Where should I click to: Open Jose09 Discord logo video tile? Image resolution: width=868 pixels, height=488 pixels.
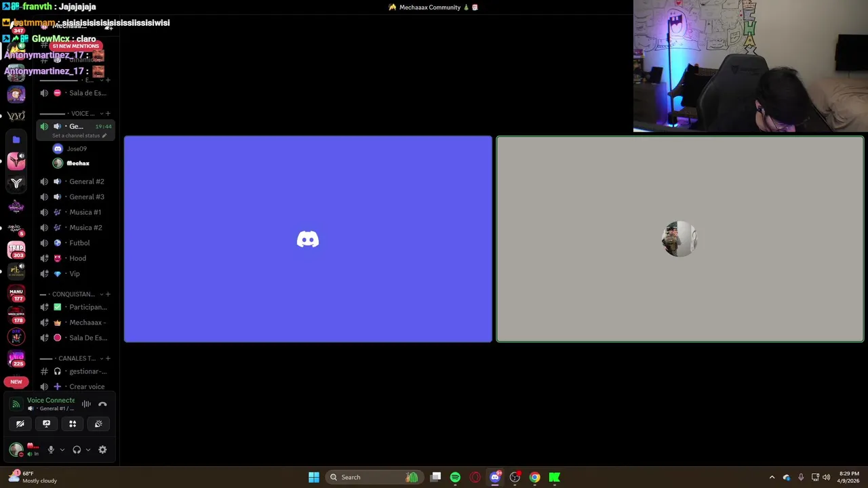coord(308,239)
